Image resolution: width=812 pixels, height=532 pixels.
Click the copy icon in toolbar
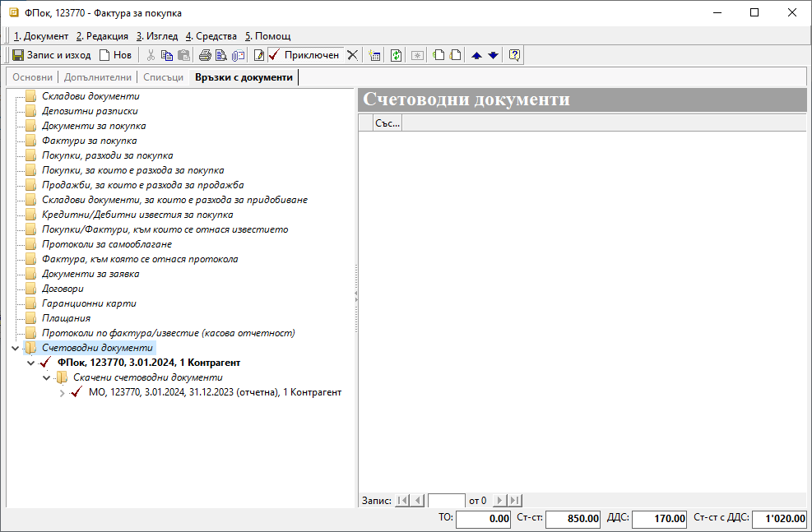point(167,55)
